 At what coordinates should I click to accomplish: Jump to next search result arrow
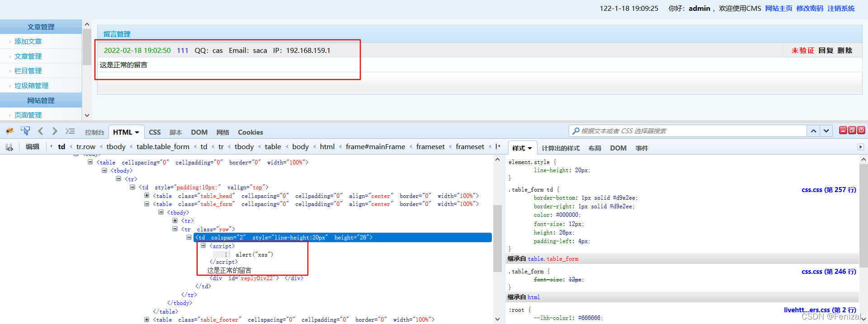(826, 131)
